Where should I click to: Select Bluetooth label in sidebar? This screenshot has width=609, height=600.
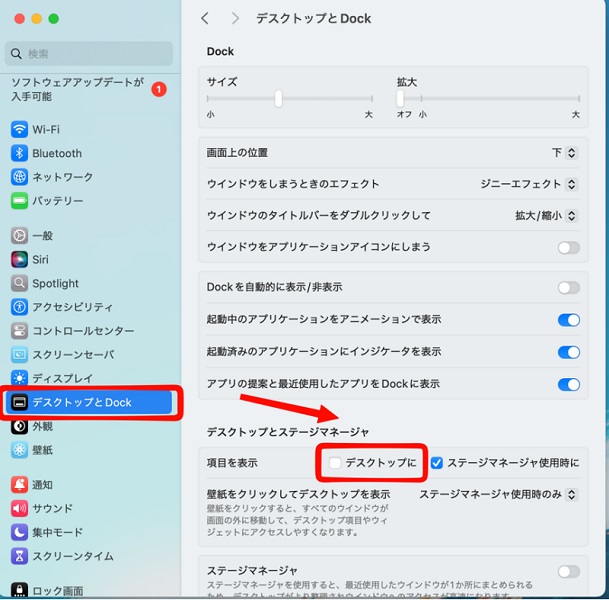pos(57,153)
